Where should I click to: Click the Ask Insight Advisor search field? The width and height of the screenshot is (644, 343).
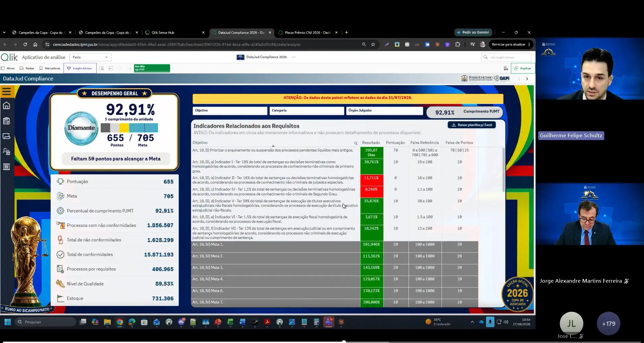coord(506,57)
